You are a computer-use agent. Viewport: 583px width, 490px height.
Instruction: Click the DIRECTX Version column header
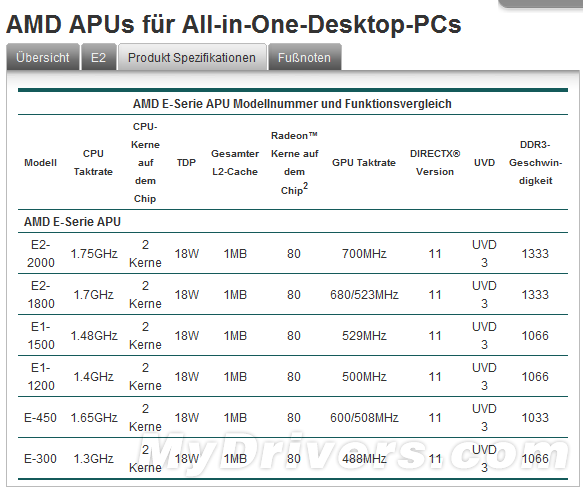coord(435,162)
